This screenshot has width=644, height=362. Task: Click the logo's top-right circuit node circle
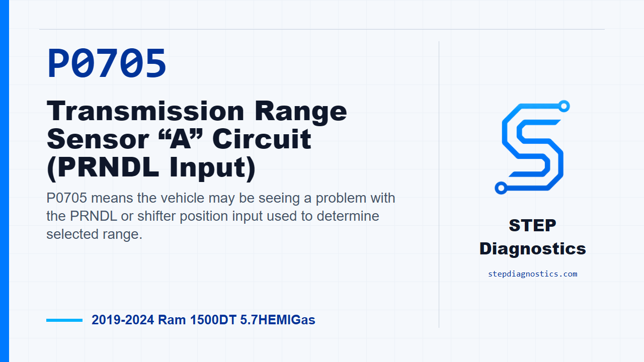564,106
